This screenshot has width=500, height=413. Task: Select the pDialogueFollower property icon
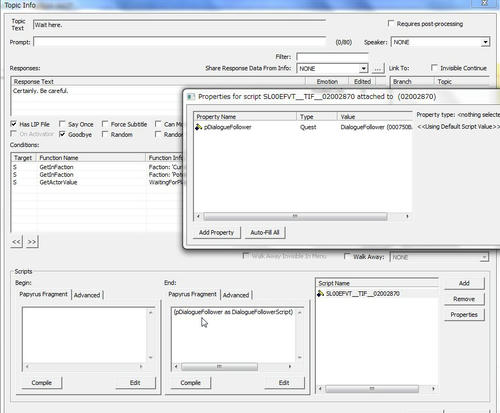[x=199, y=127]
